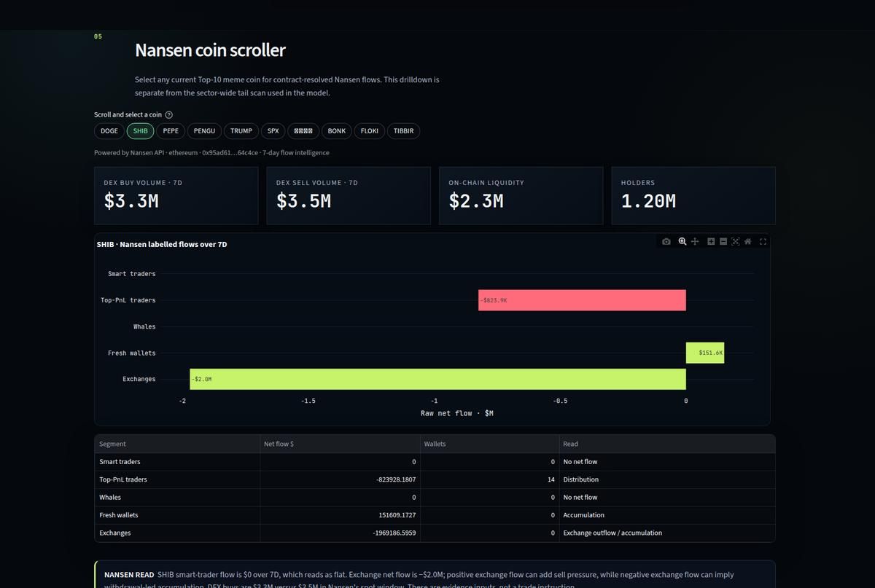Image resolution: width=875 pixels, height=588 pixels.
Task: Click net flow value -823928.1807
Action: [x=340, y=479]
